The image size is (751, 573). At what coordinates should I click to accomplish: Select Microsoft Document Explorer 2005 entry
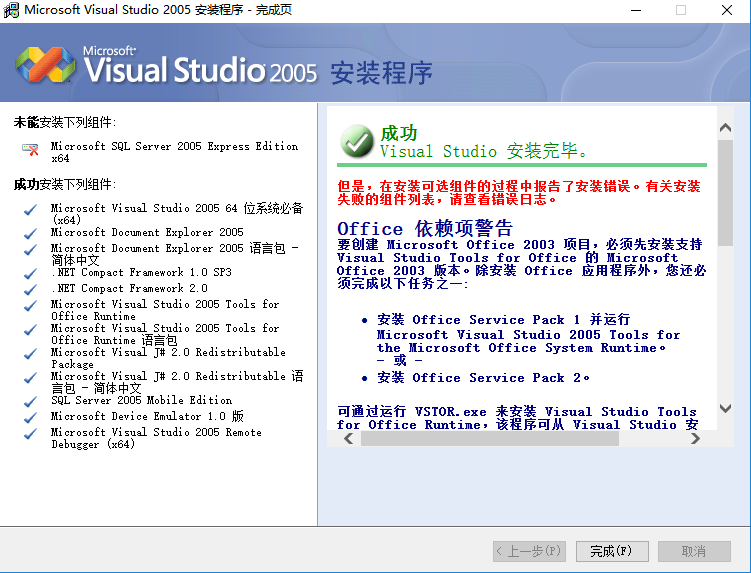[147, 232]
